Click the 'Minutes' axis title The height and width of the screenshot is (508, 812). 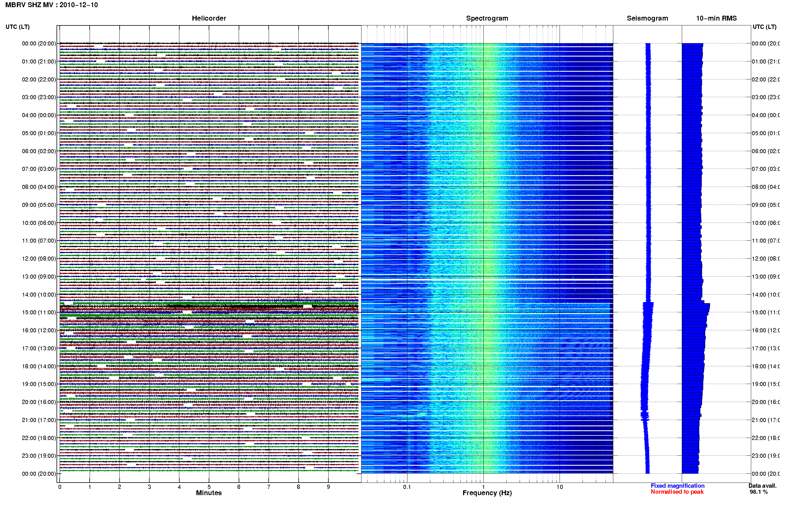(209, 493)
